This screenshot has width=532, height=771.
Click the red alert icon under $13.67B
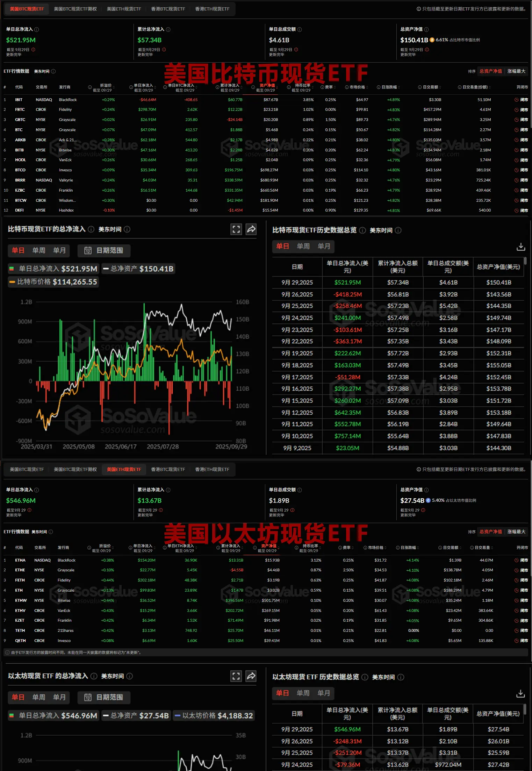coord(161,510)
